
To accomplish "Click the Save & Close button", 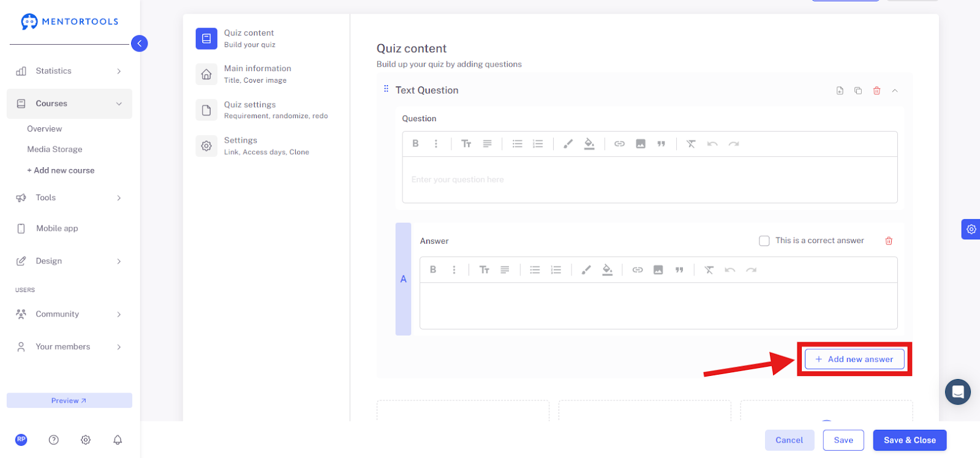I will pyautogui.click(x=910, y=440).
